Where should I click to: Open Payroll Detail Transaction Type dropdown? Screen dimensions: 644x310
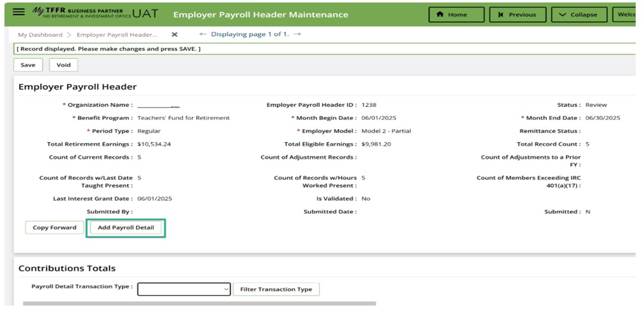coord(184,289)
